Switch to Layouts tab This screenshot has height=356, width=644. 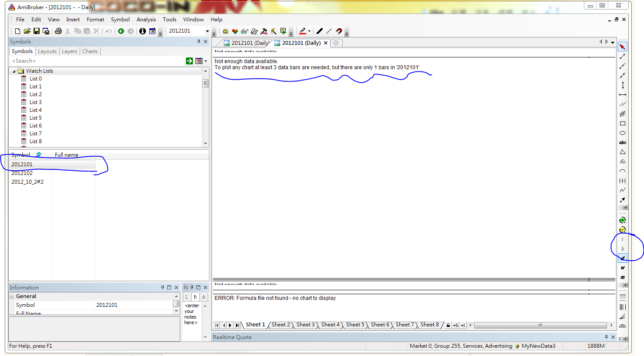[47, 51]
